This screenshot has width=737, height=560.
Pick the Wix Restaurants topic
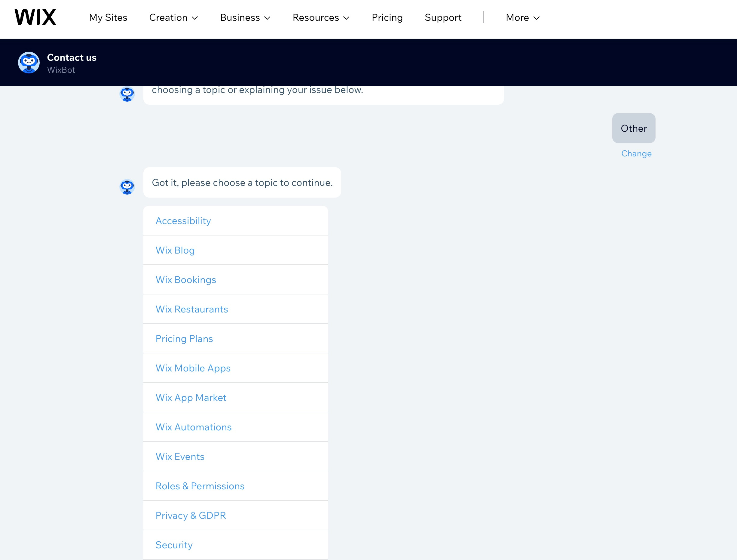[x=191, y=309]
